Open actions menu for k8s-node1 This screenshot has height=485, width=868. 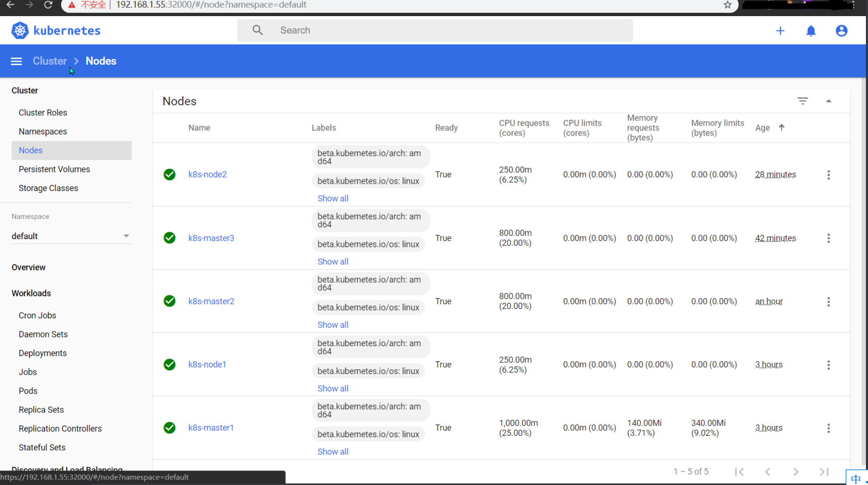click(828, 365)
